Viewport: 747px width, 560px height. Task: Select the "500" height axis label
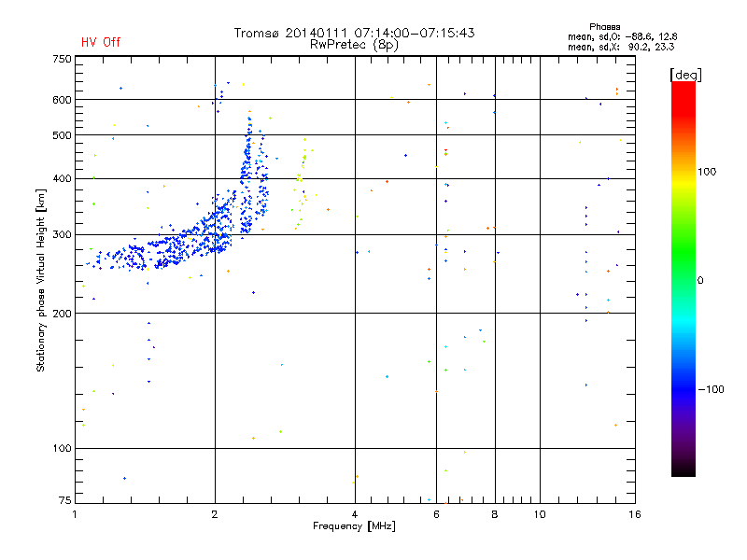coord(62,135)
